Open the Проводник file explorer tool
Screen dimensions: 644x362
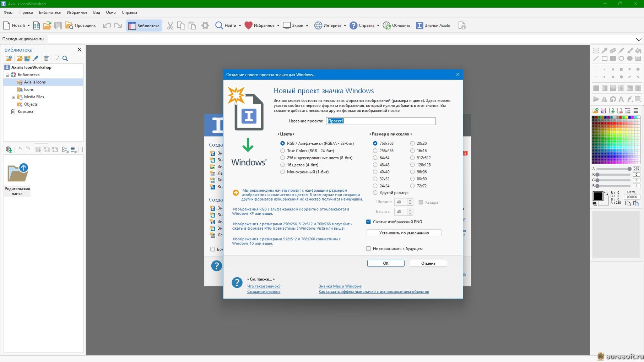click(81, 26)
